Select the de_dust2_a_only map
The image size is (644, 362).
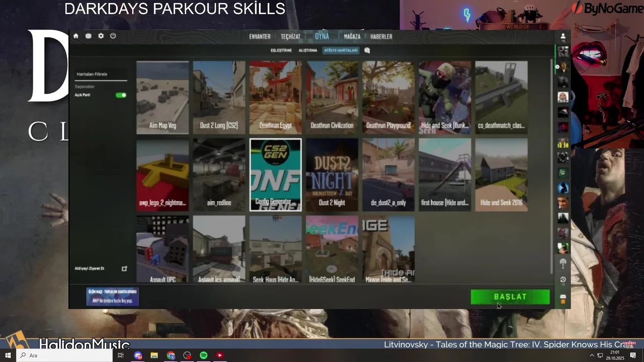click(388, 175)
